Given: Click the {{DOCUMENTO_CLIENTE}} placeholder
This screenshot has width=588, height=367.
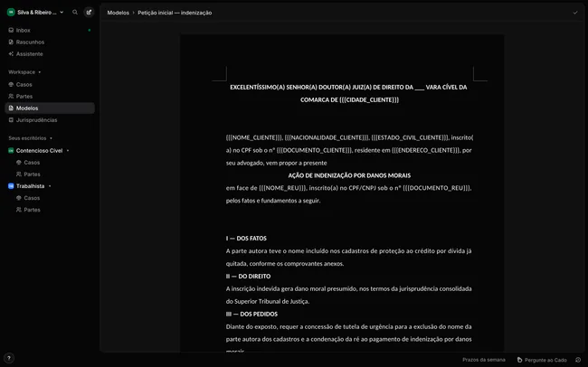Looking at the screenshot, I should pyautogui.click(x=314, y=150).
